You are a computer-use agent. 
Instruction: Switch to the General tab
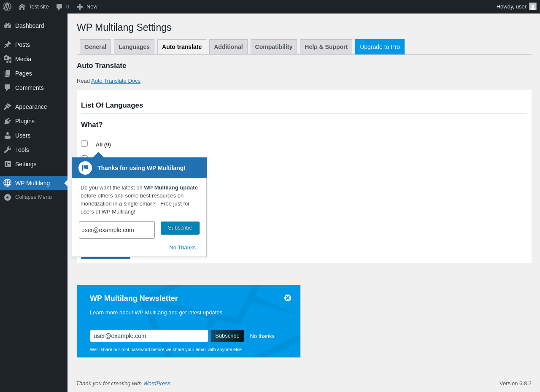pyautogui.click(x=95, y=47)
